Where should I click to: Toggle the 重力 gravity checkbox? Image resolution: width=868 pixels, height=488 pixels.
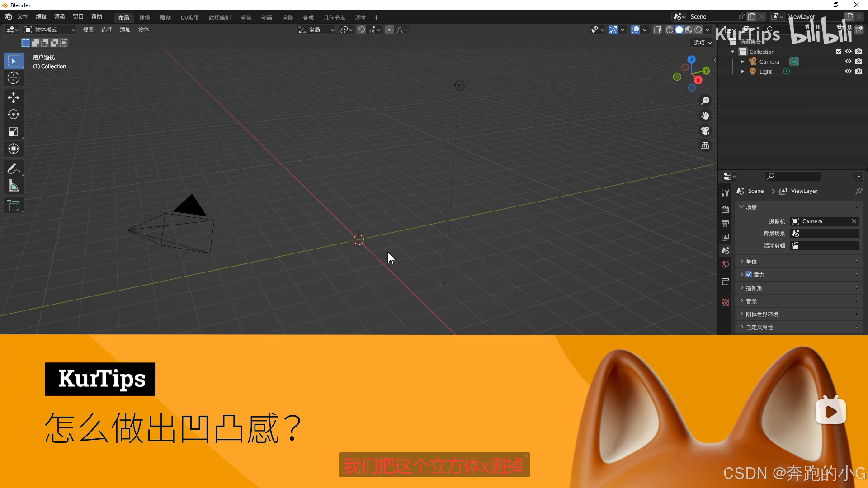pyautogui.click(x=749, y=274)
